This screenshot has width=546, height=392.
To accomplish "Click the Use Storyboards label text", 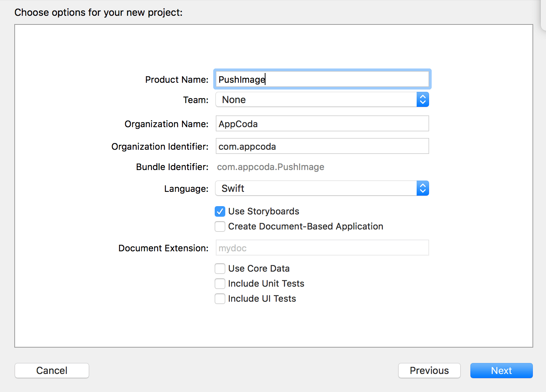I will tap(264, 211).
